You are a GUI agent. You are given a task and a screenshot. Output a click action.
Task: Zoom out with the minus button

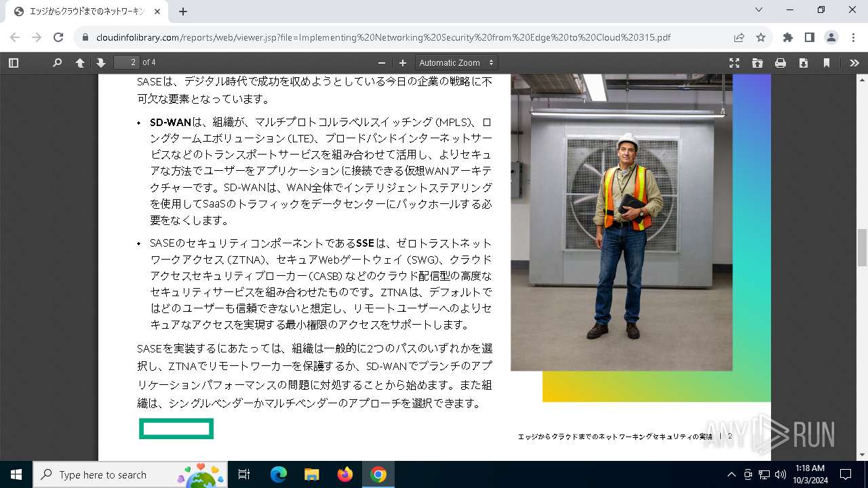pyautogui.click(x=382, y=62)
